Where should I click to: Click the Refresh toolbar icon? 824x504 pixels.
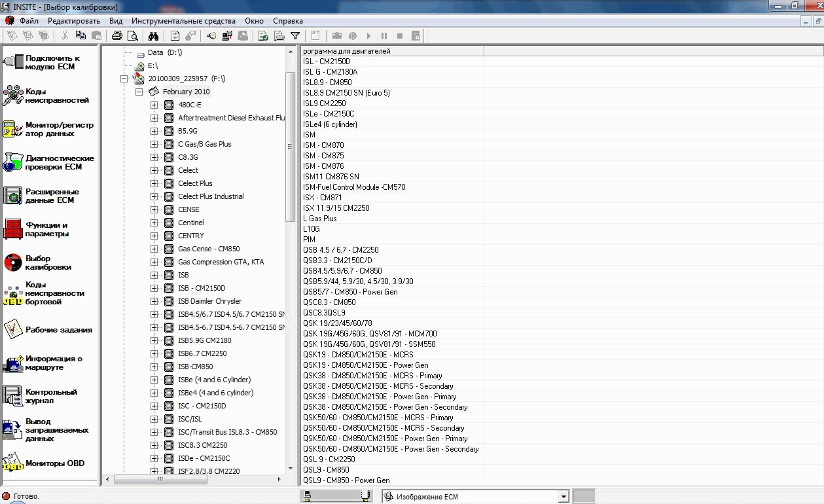(x=175, y=35)
